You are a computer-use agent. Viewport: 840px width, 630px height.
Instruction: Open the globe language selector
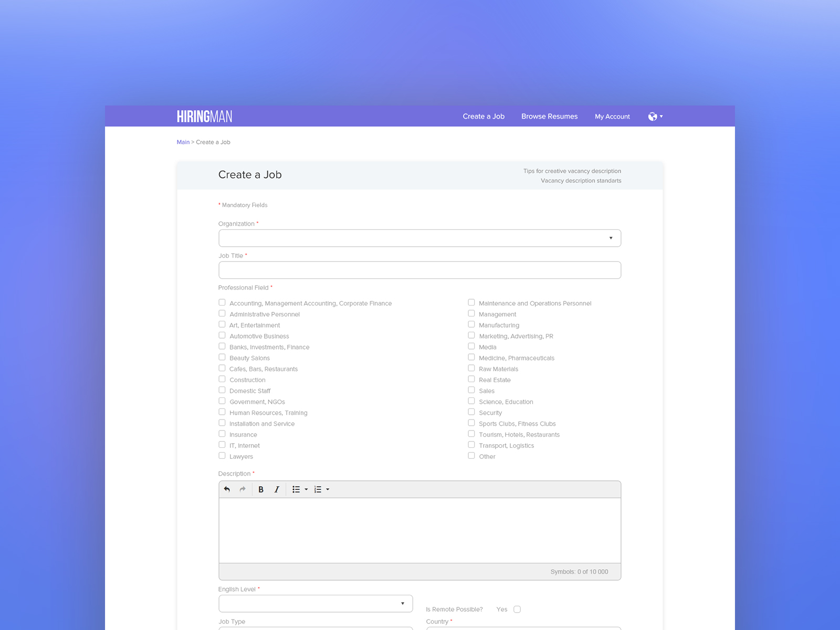click(653, 117)
